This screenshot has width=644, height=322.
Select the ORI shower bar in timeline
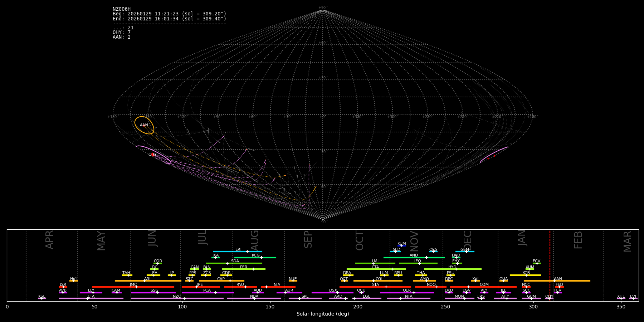coord(378,281)
